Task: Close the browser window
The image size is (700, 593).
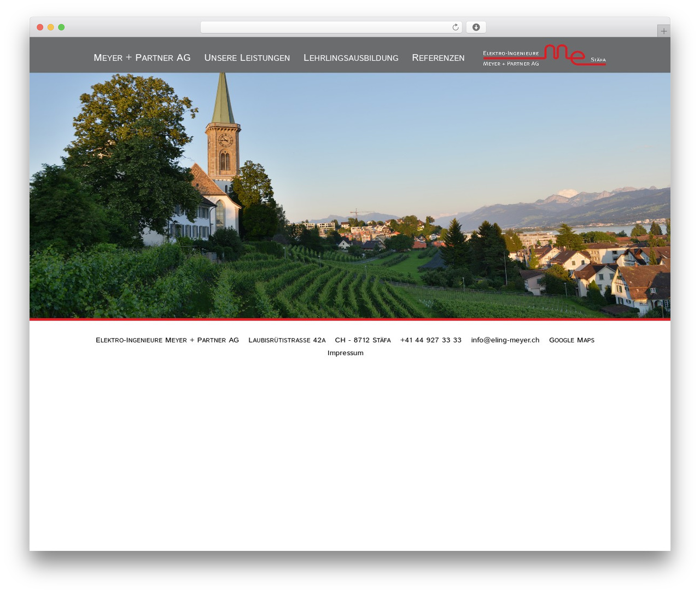Action: click(40, 27)
